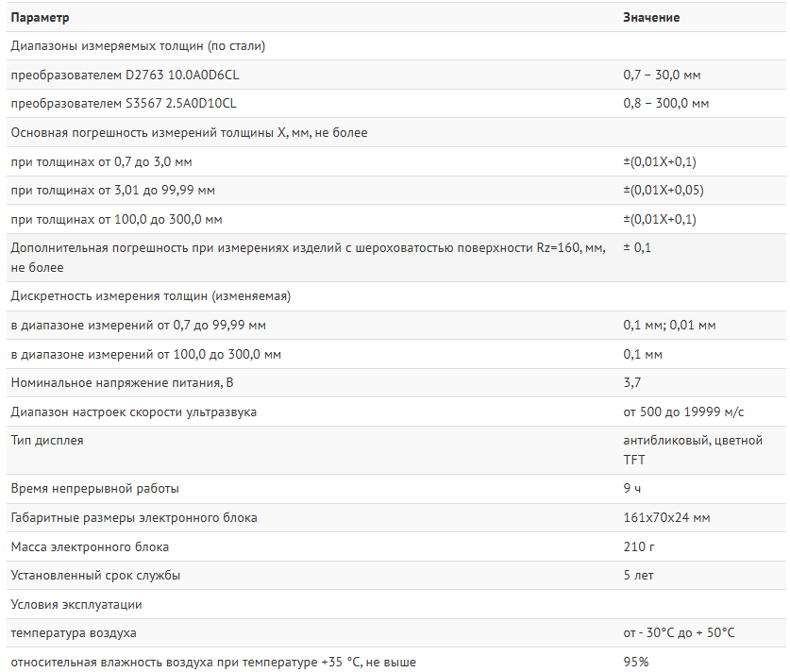Click the 'Параметр' column header

[39, 17]
